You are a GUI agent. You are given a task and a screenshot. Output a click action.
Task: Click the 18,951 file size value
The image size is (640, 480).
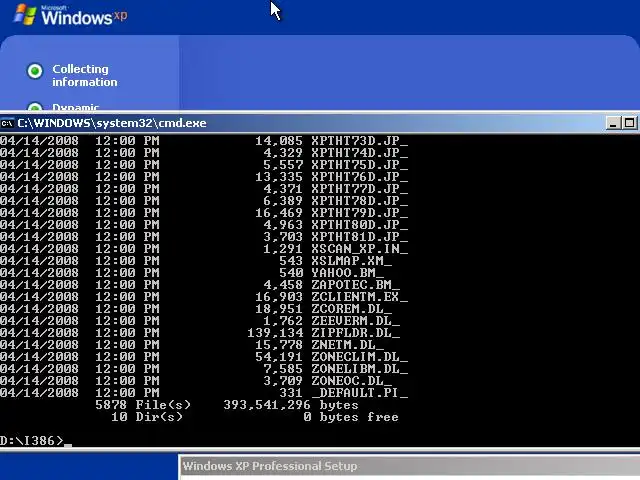coord(279,309)
